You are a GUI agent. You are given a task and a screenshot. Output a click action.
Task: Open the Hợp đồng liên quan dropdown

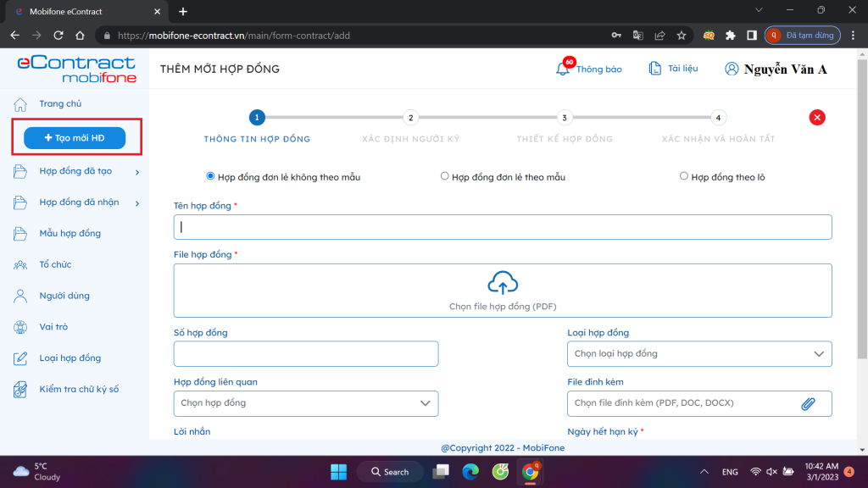tap(306, 403)
